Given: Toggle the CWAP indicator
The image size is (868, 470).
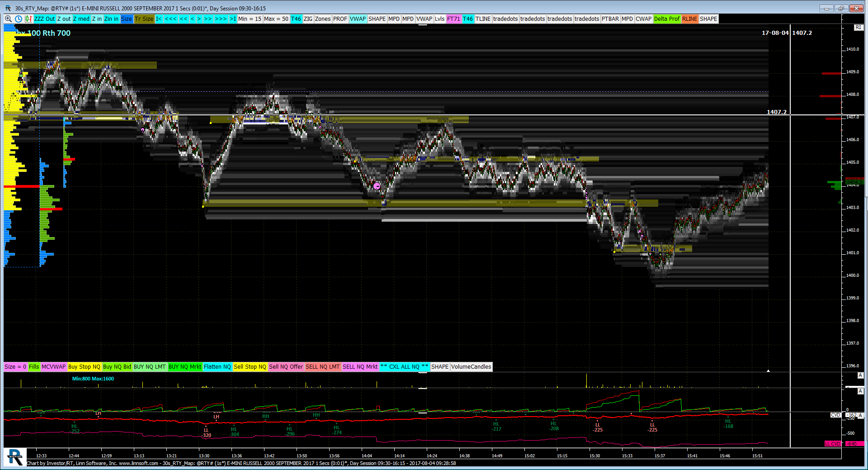Looking at the screenshot, I should [x=643, y=19].
